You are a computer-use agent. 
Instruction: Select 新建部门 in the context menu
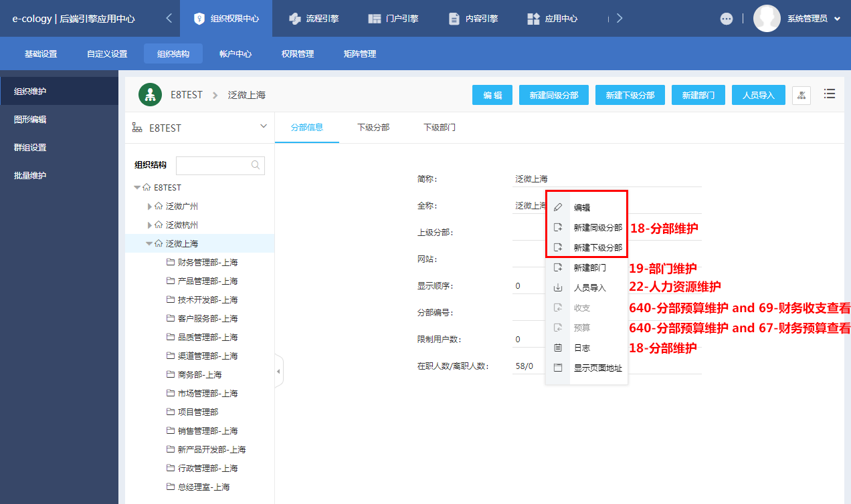tap(589, 267)
